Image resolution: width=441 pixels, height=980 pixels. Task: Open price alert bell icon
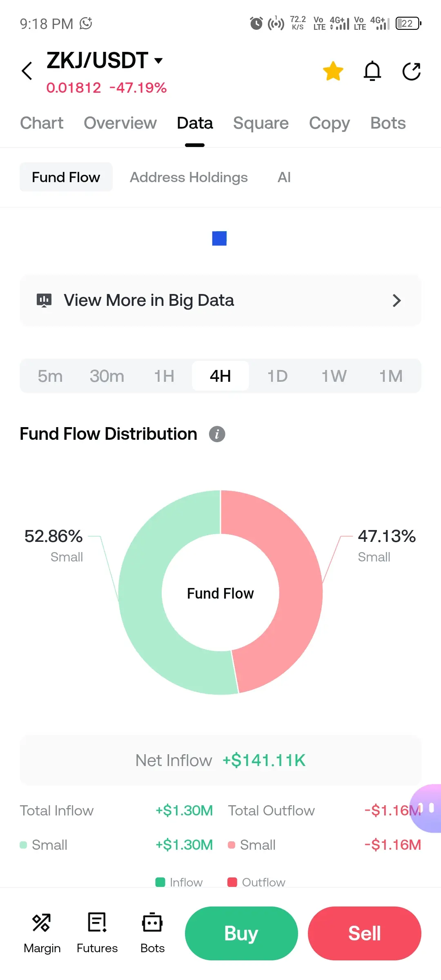[x=372, y=71]
